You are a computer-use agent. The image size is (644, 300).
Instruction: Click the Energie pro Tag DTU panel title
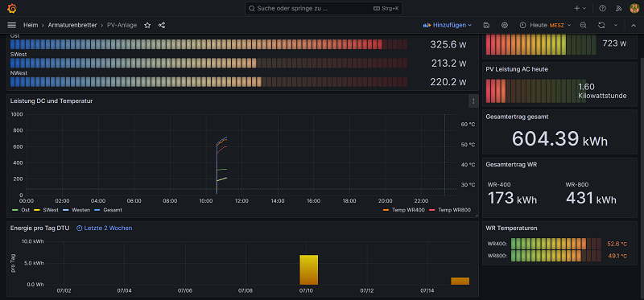[x=39, y=228]
